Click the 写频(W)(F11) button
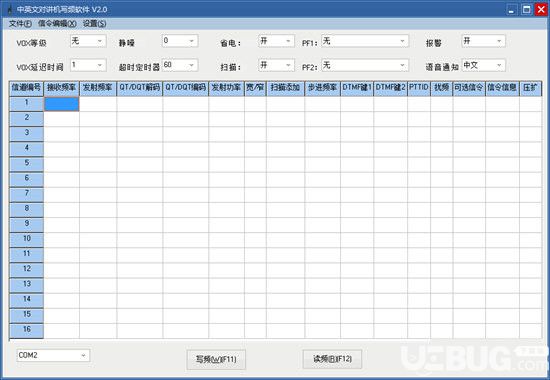Image resolution: width=550 pixels, height=380 pixels. [x=216, y=359]
